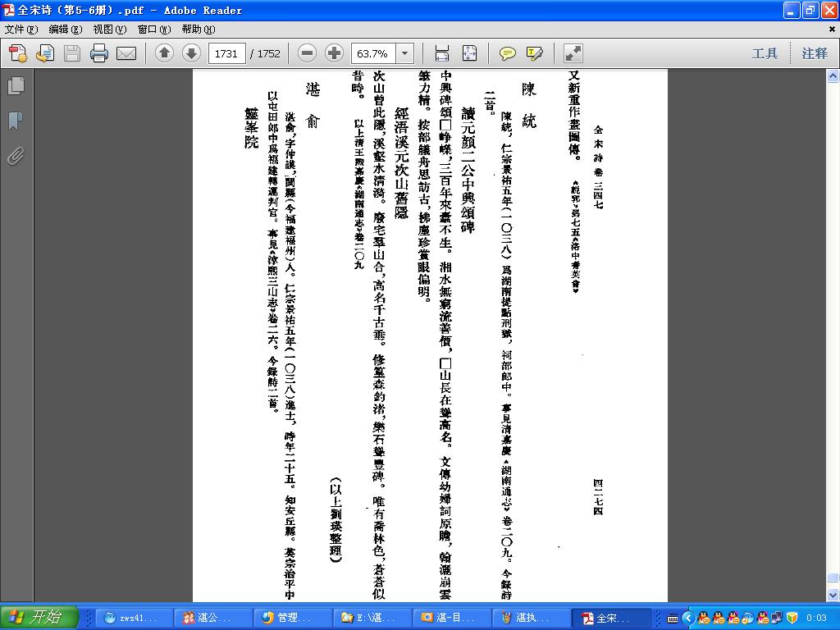
Task: Click the vertical scrollbar up arrow
Action: [x=833, y=76]
